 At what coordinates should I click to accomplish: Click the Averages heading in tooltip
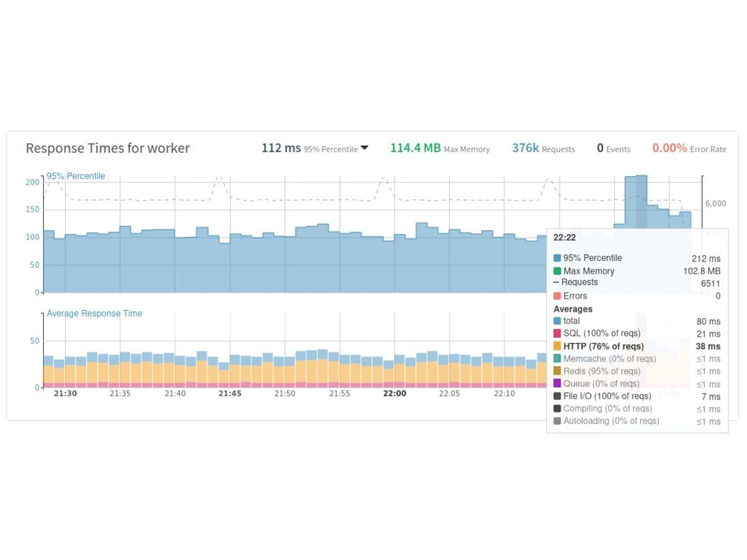573,309
